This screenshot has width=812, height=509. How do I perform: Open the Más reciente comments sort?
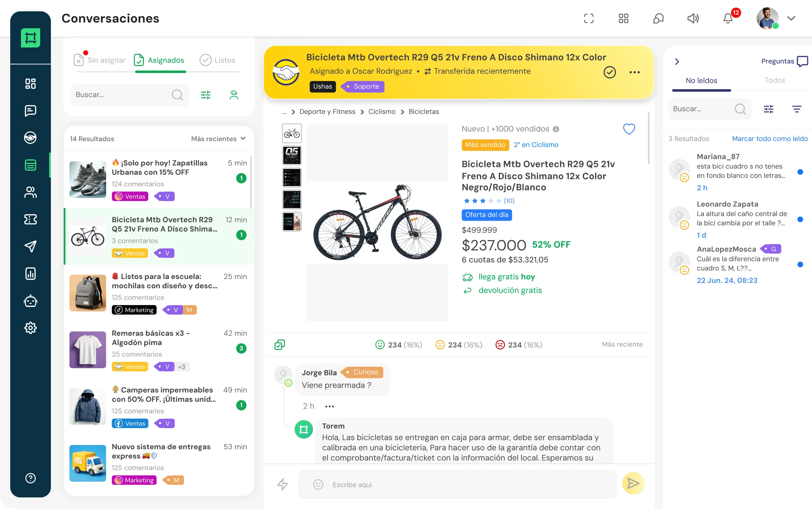pos(622,344)
